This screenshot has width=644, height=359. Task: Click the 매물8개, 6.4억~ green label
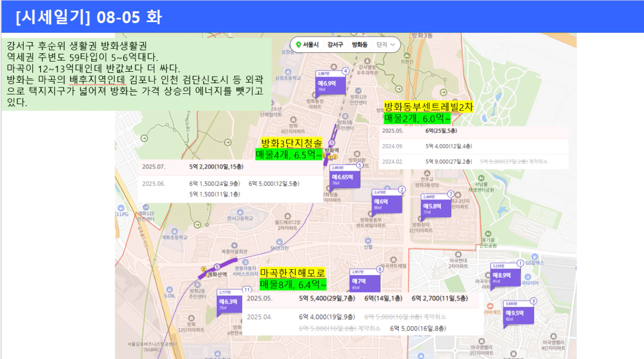[x=293, y=285]
